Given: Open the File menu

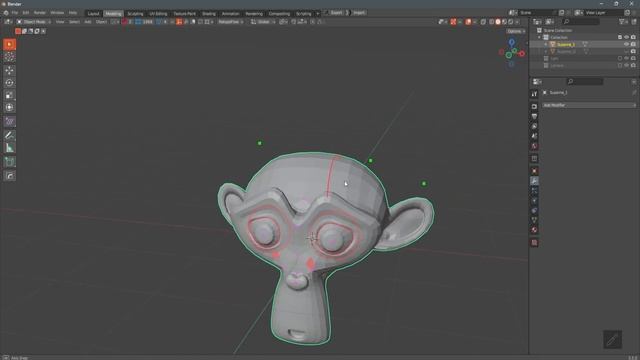Looking at the screenshot, I should 15,13.
